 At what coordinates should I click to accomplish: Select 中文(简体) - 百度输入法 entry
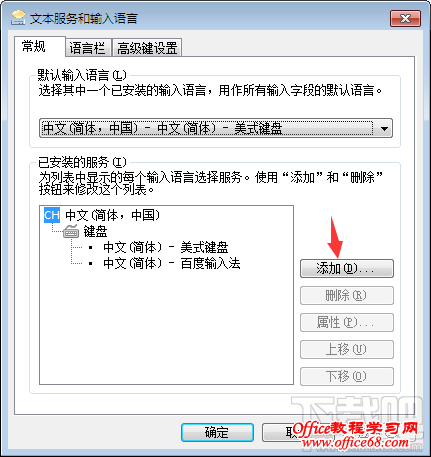point(172,263)
